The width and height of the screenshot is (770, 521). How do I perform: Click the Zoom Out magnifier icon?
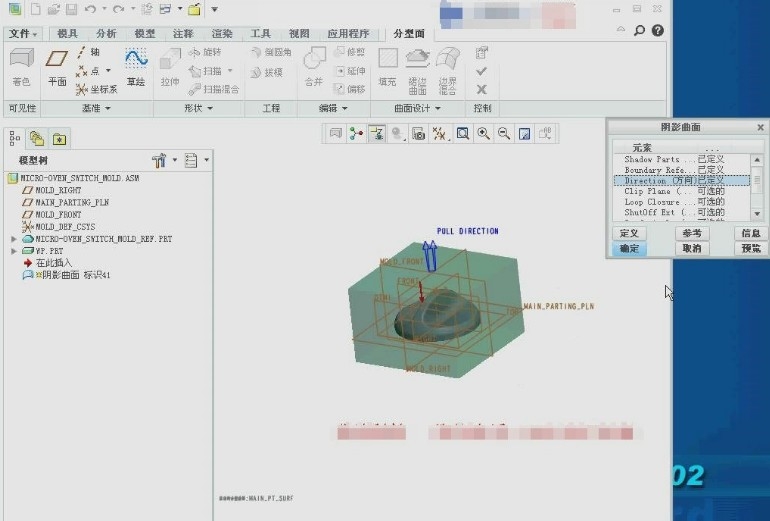coord(504,134)
